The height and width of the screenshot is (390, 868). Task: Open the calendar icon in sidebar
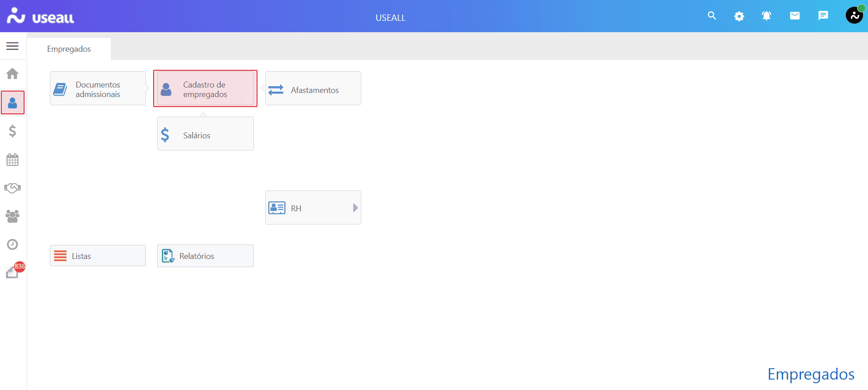pyautogui.click(x=13, y=160)
